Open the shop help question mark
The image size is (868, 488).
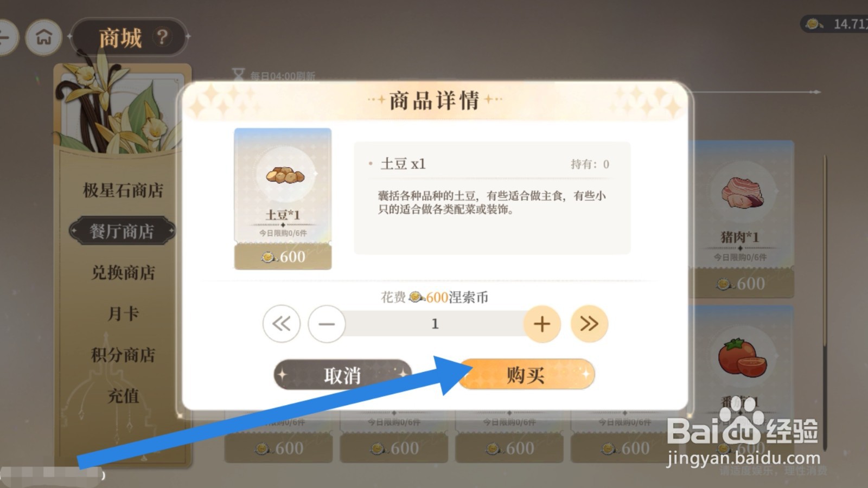[x=162, y=37]
